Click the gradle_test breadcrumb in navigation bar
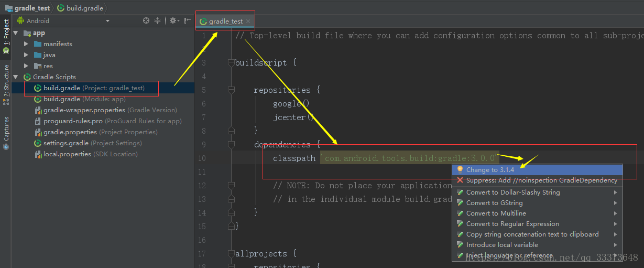This screenshot has width=644, height=268. coord(28,8)
